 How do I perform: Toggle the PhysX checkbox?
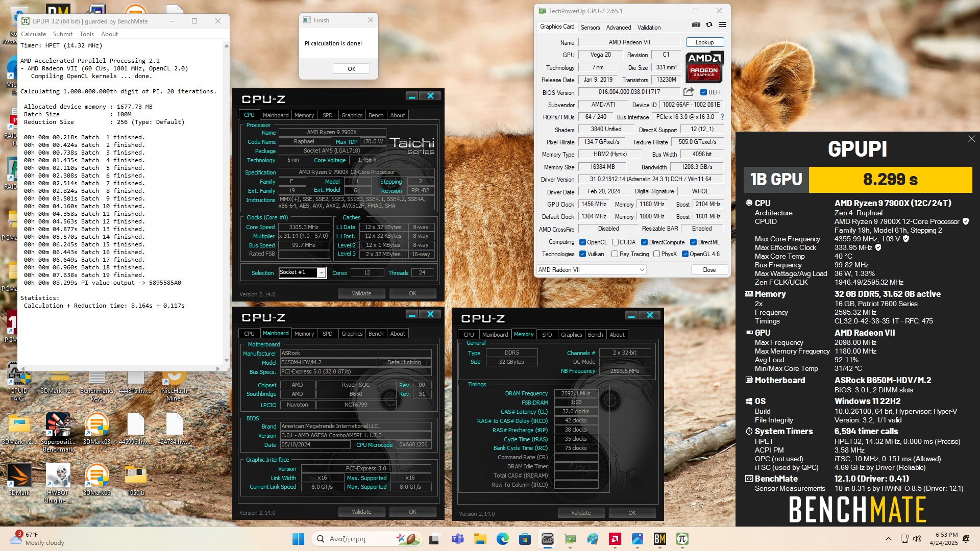point(656,254)
